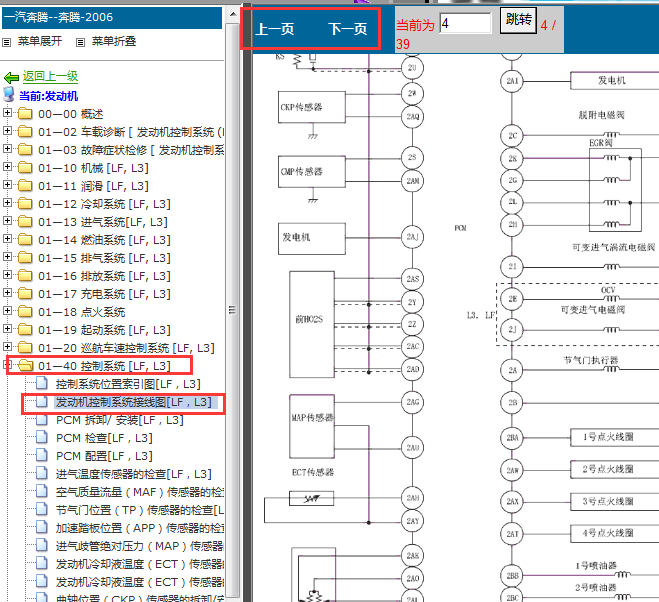Click the open 01—40 控制系统 folder icon

[x=25, y=366]
